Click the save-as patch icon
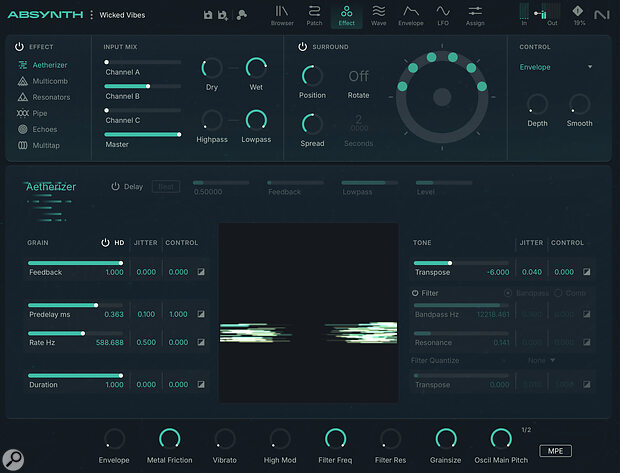The image size is (620, 473). [223, 15]
